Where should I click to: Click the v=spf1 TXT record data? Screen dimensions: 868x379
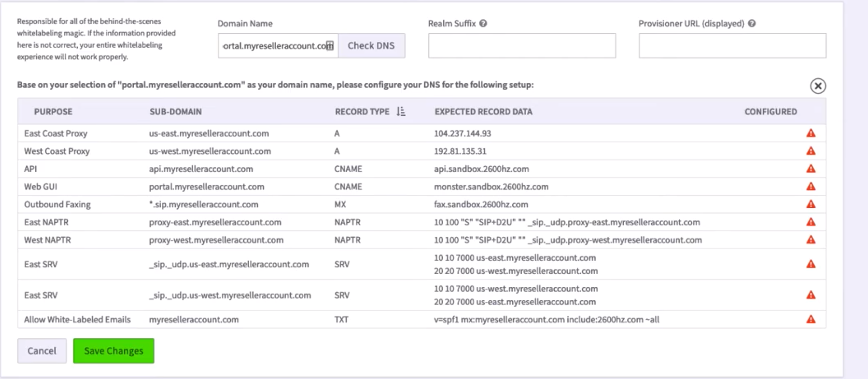[546, 320]
